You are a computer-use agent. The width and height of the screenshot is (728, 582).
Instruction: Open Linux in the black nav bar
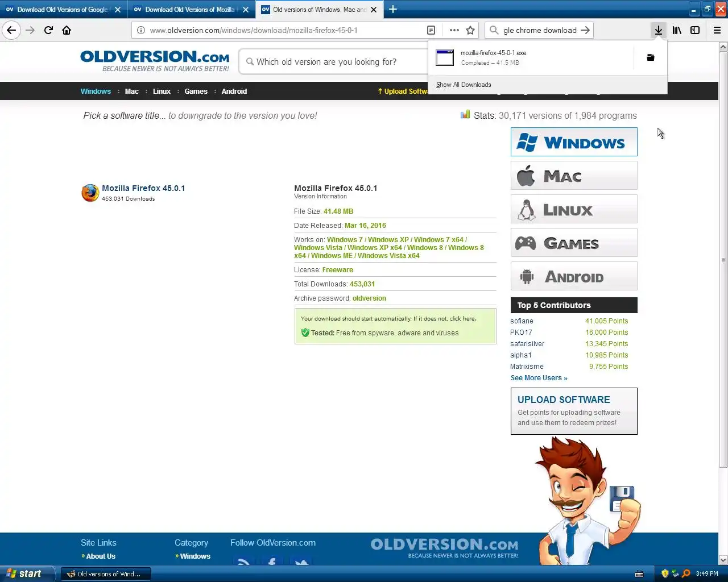[x=162, y=91]
